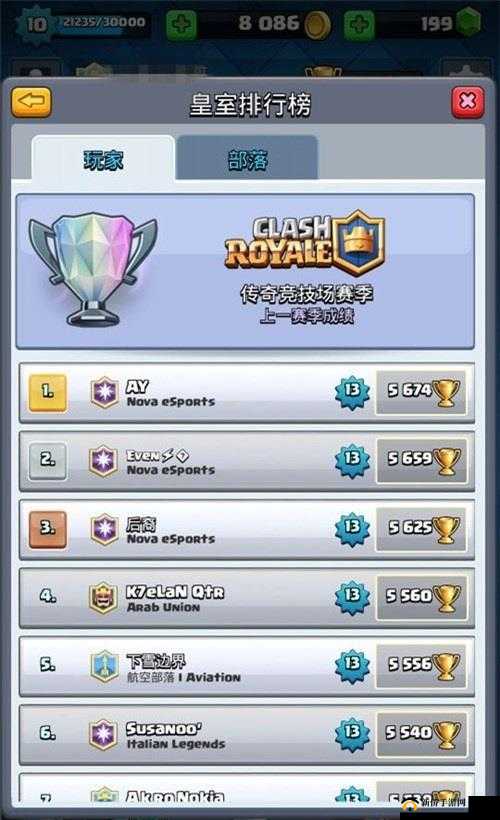Image resolution: width=500 pixels, height=820 pixels.
Task: Open third-place player 后裔 row
Action: click(247, 529)
